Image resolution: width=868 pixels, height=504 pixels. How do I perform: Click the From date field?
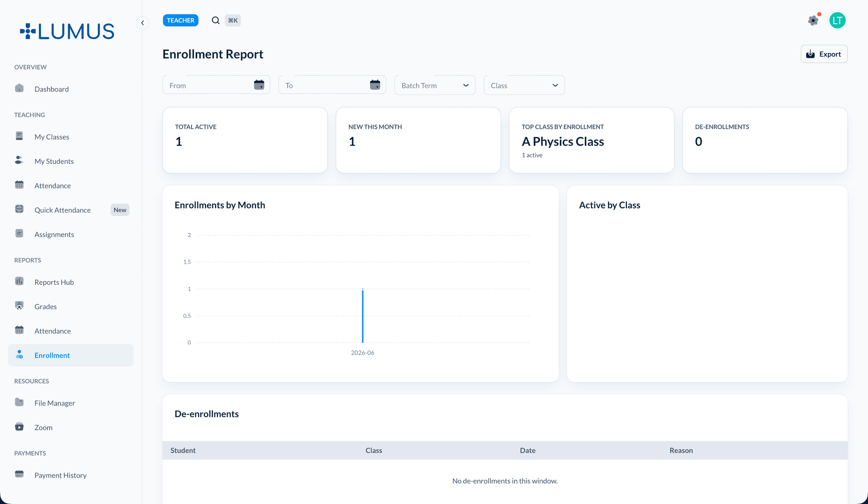(x=216, y=85)
